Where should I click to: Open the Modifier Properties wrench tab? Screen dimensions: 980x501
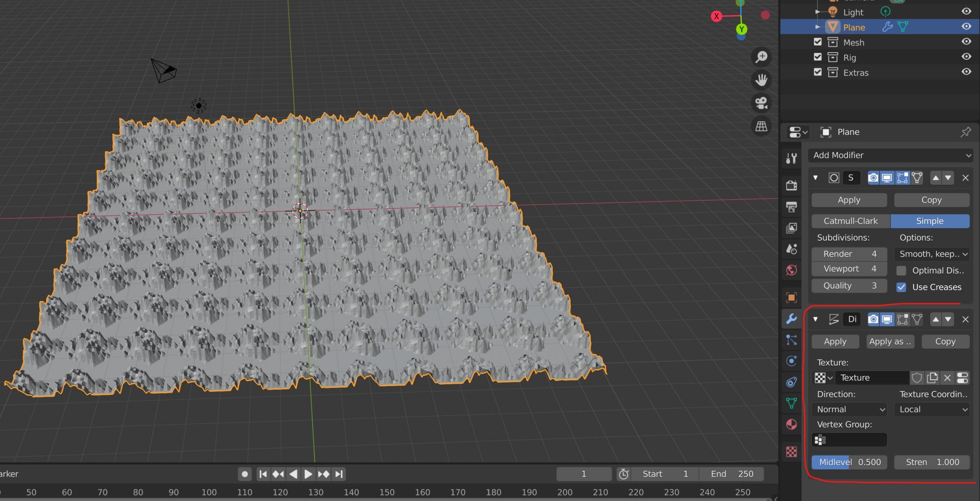click(x=791, y=319)
